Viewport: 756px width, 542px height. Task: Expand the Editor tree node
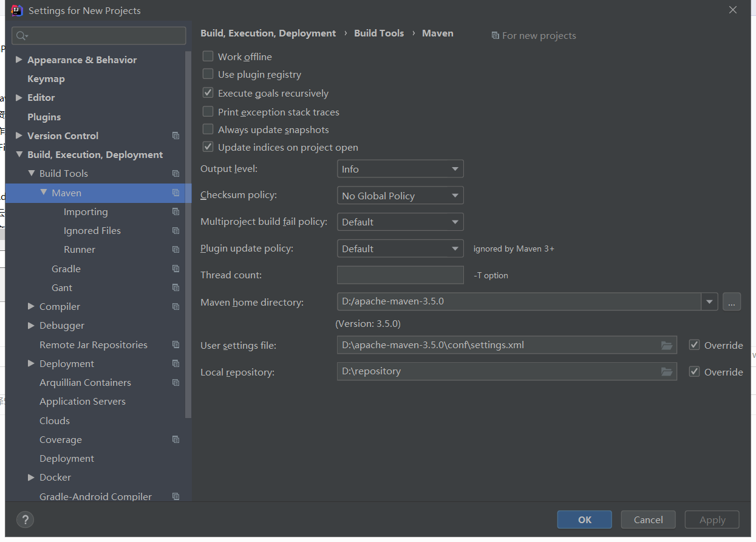tap(19, 97)
